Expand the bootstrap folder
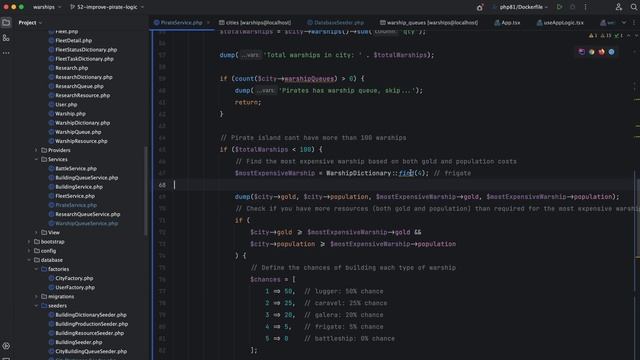 tap(29, 242)
